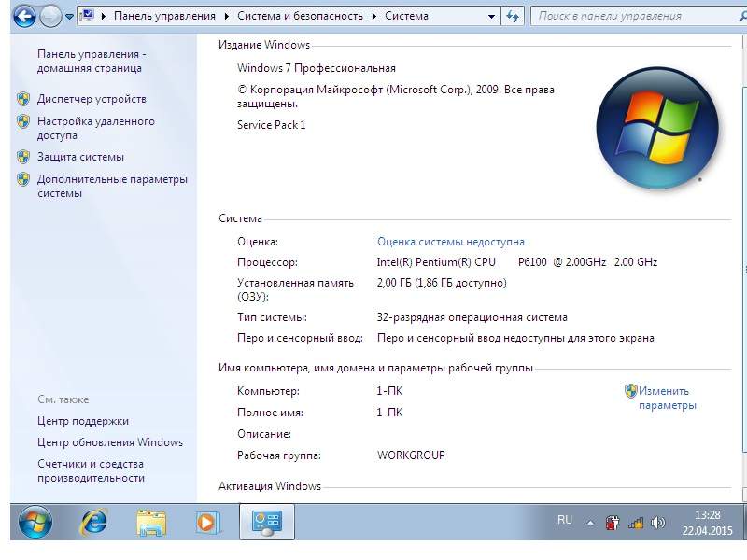This screenshot has height=560, width=747.
Task: Switch the RU input language indicator
Action: point(565,520)
